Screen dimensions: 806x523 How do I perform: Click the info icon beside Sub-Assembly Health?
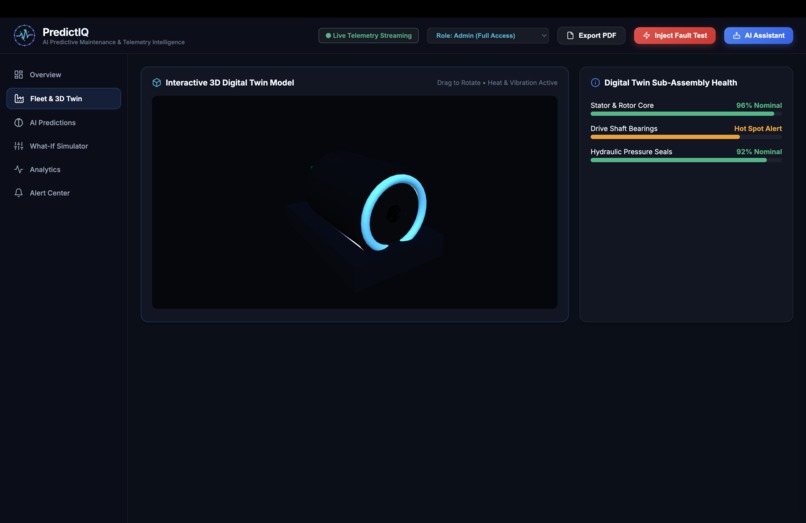click(595, 83)
